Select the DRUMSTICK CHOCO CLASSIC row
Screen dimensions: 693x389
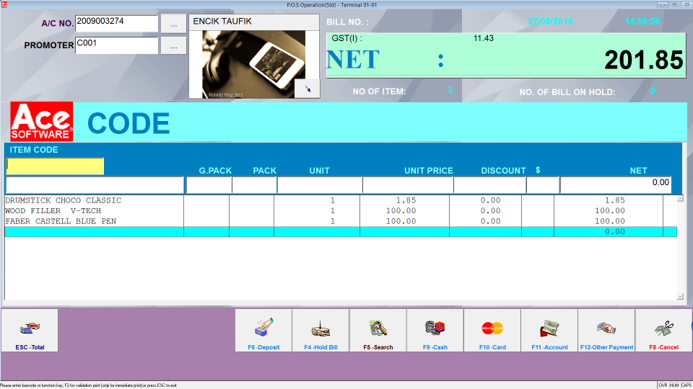click(340, 200)
